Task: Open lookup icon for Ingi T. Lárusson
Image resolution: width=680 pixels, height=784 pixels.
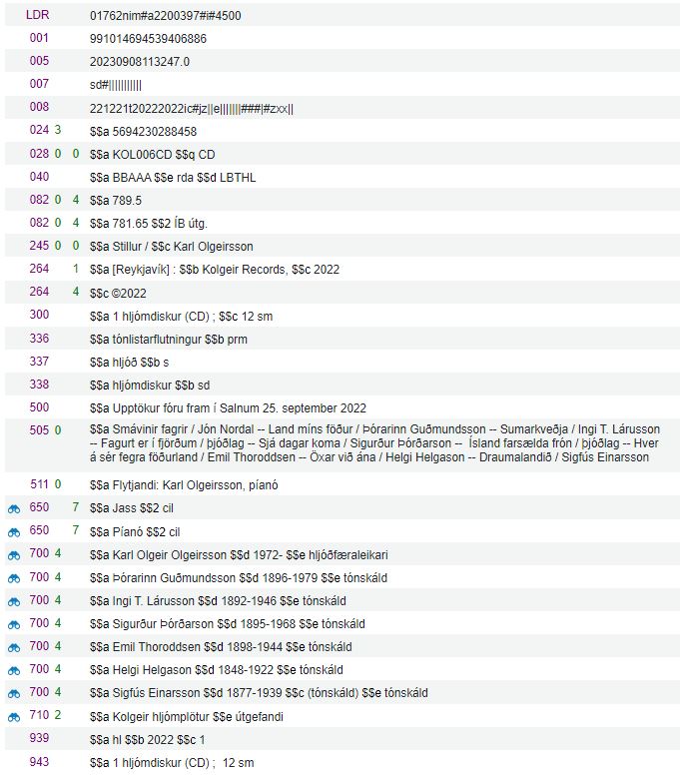Action: pyautogui.click(x=14, y=601)
